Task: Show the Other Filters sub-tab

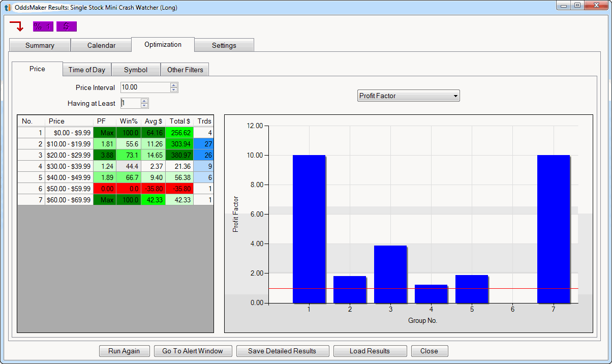Action: point(185,70)
